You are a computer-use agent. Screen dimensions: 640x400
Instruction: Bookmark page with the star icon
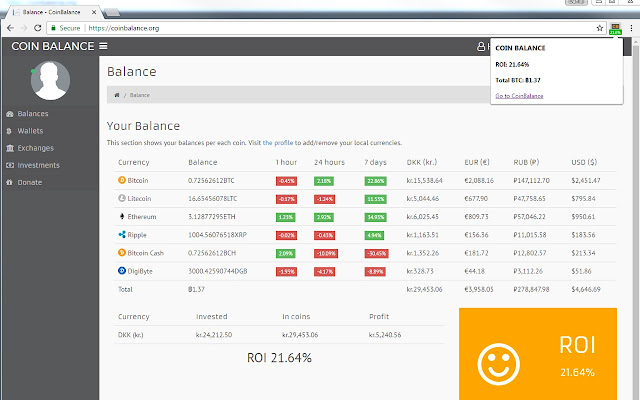600,28
